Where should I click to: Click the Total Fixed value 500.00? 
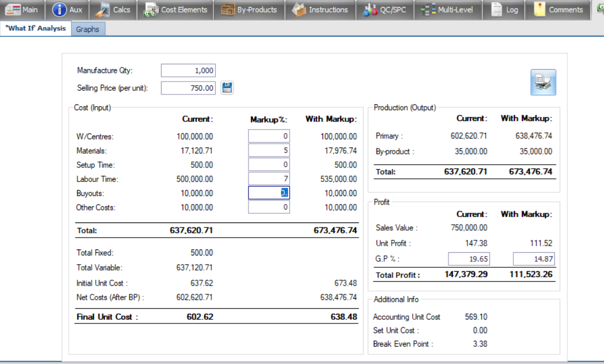[x=202, y=253]
